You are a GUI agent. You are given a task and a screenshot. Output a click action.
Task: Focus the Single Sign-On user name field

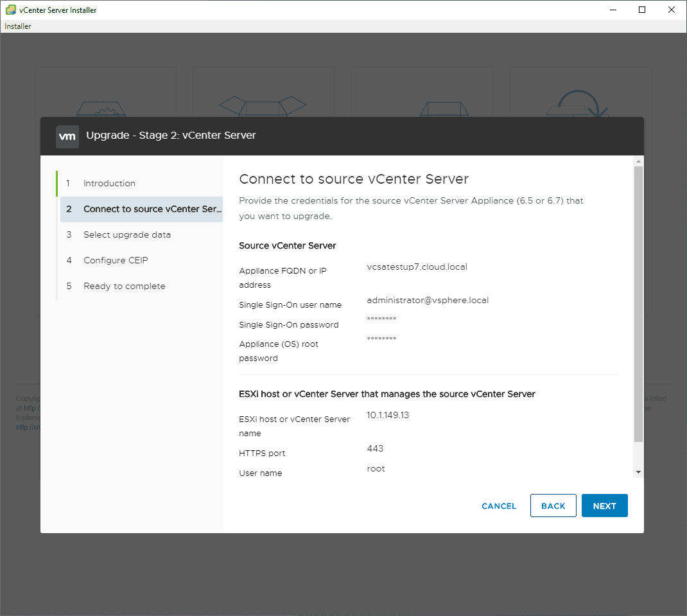428,300
